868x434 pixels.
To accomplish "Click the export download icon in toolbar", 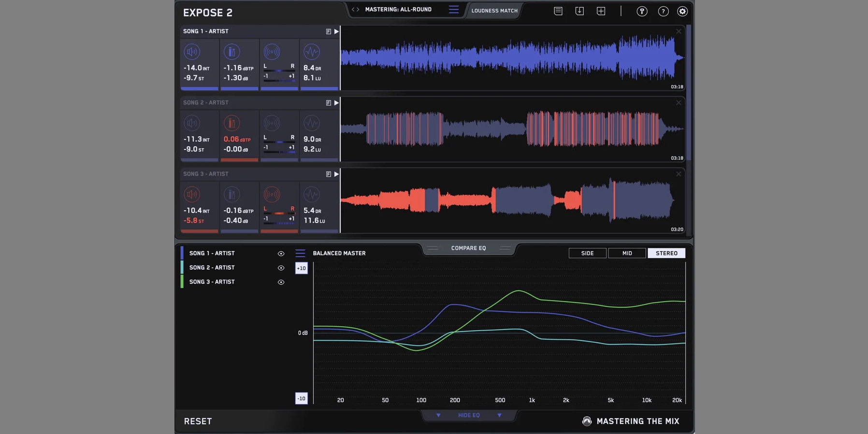I will tap(579, 11).
